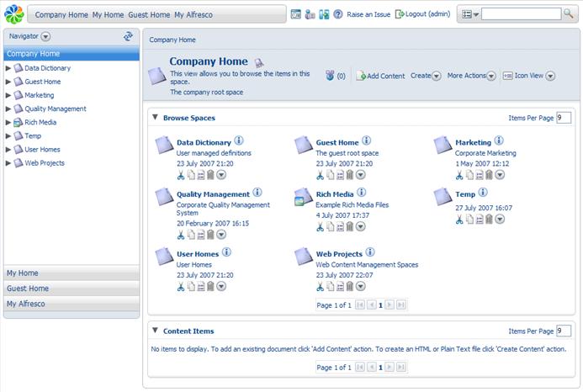Delete the Data Dictionary space trash icon
This screenshot has width=583, height=392.
[x=210, y=175]
